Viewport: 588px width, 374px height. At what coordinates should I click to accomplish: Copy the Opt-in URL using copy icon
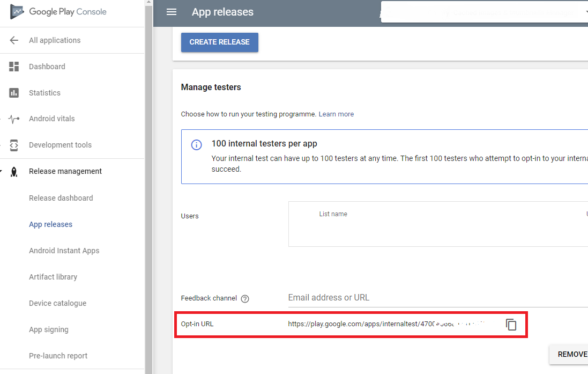tap(511, 324)
